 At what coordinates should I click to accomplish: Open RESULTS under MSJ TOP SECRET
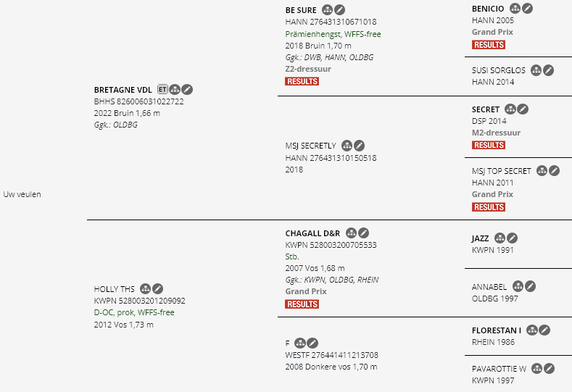pos(489,207)
